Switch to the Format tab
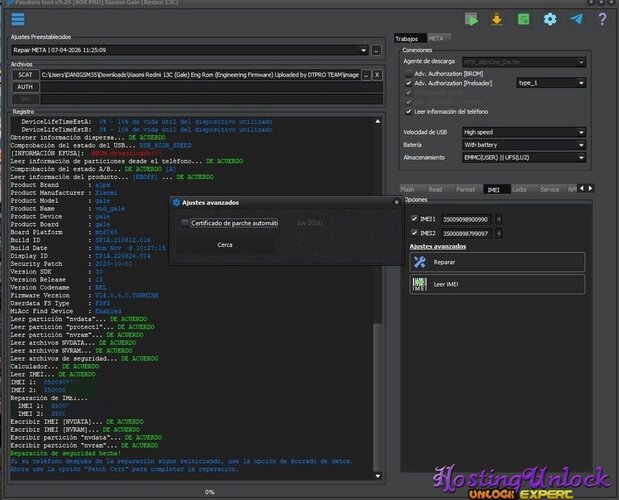Viewport: 619px width, 500px height. click(466, 189)
